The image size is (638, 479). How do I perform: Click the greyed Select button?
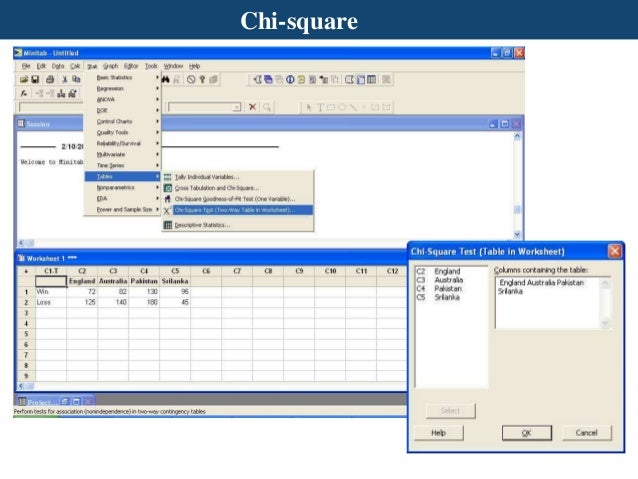pyautogui.click(x=450, y=411)
